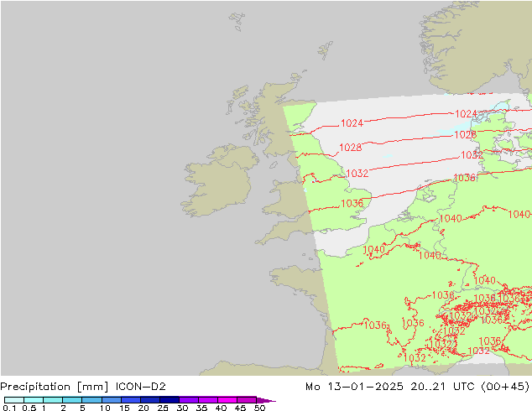
Task: Click the 1028 isobar label west of Denmark
Action: click(465, 135)
